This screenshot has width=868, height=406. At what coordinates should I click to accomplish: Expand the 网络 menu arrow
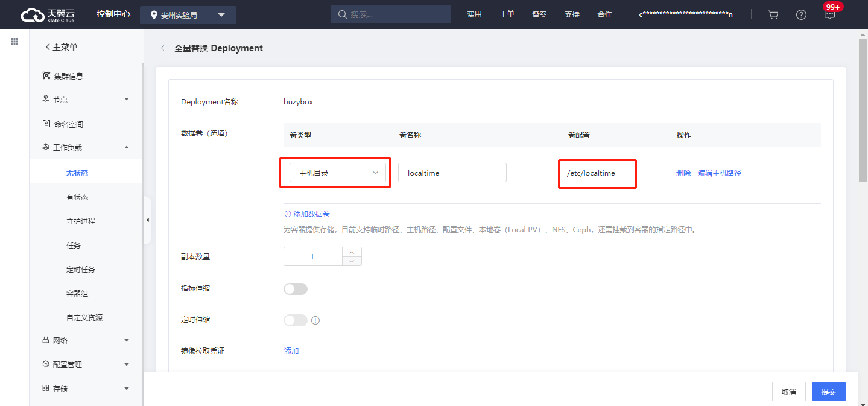point(127,340)
